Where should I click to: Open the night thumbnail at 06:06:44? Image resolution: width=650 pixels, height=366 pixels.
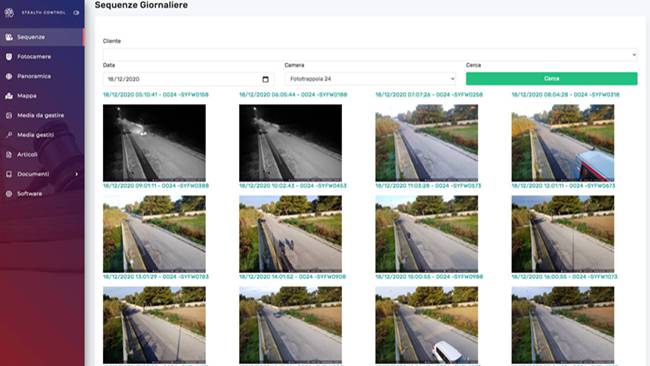(290, 143)
